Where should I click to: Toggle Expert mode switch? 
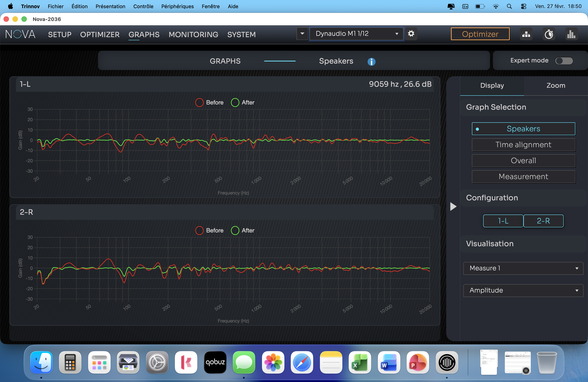[x=564, y=61]
